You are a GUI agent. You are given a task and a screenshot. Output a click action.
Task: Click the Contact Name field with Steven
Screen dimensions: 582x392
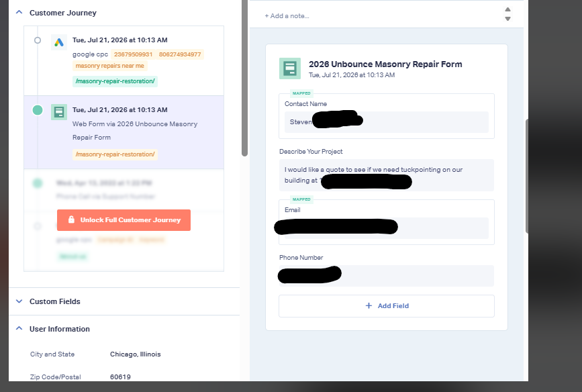387,122
